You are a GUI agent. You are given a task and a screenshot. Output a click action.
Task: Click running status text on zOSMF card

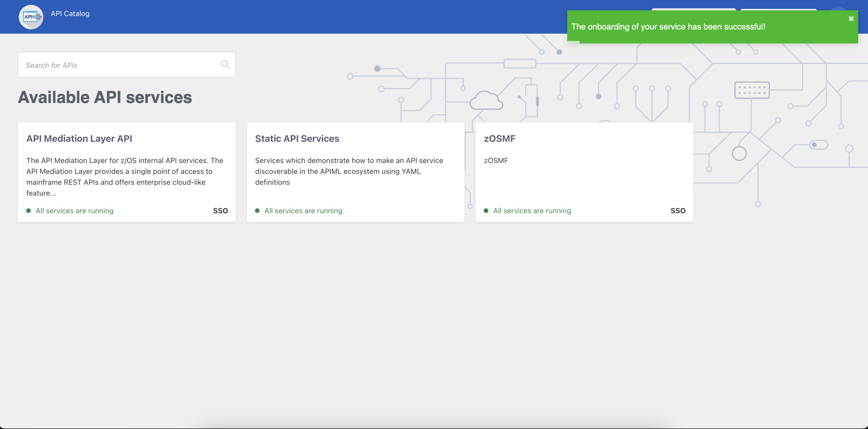(x=532, y=211)
